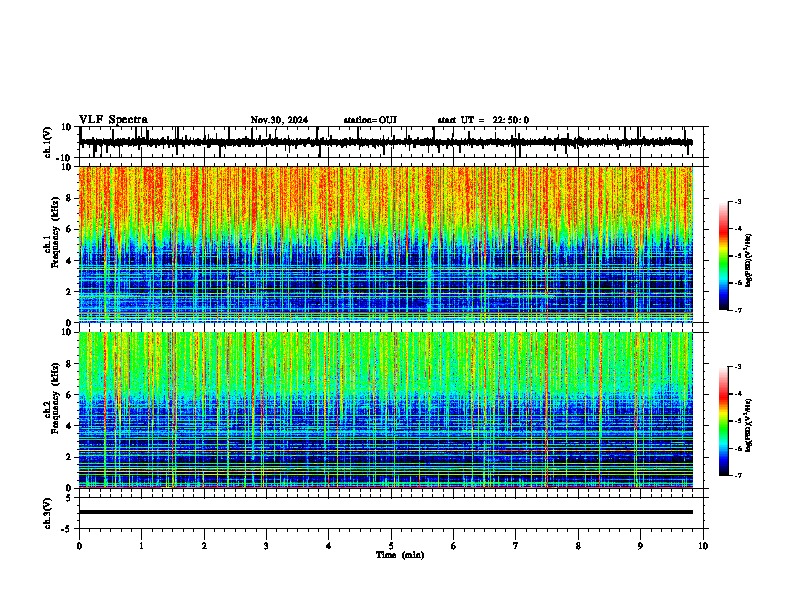Screen dimensions: 792x612
Task: Click "-3" tick on ch.2 color bar
Action: tap(738, 367)
